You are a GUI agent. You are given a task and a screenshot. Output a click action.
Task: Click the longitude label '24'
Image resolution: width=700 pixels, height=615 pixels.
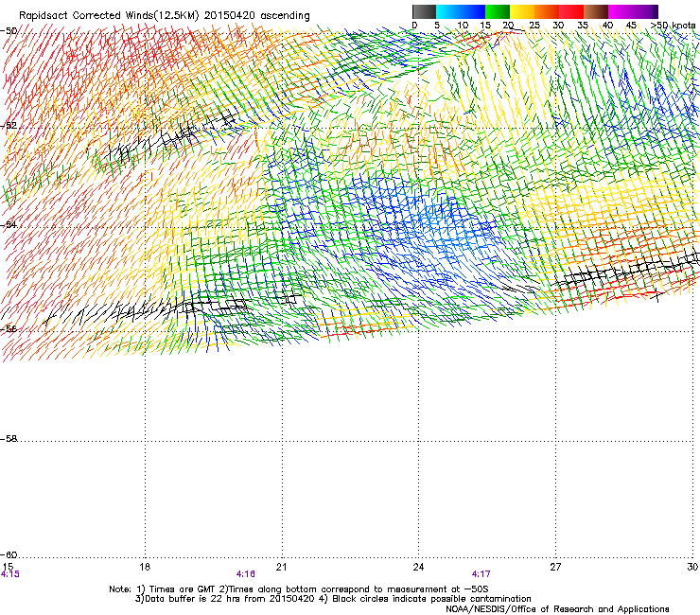418,567
